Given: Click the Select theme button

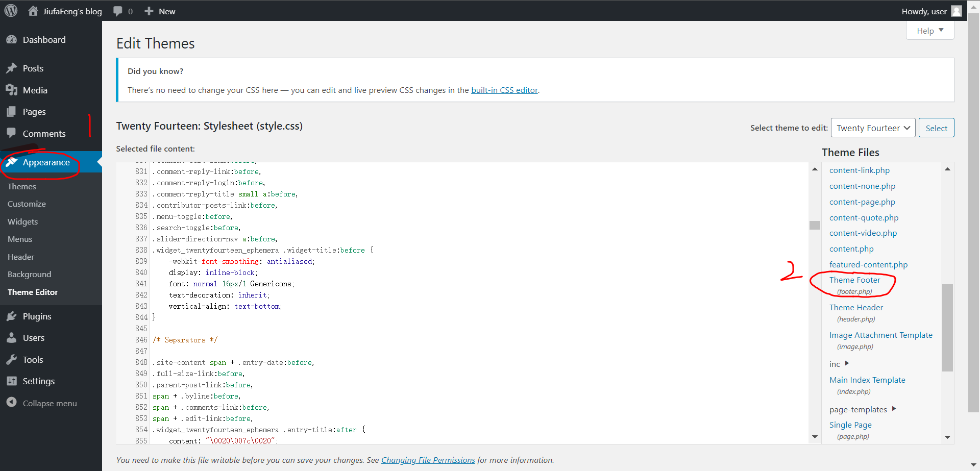Looking at the screenshot, I should pyautogui.click(x=936, y=128).
